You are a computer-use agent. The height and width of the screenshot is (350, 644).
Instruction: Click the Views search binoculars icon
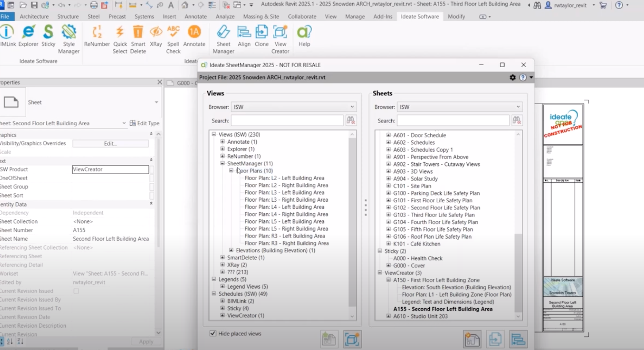point(350,120)
